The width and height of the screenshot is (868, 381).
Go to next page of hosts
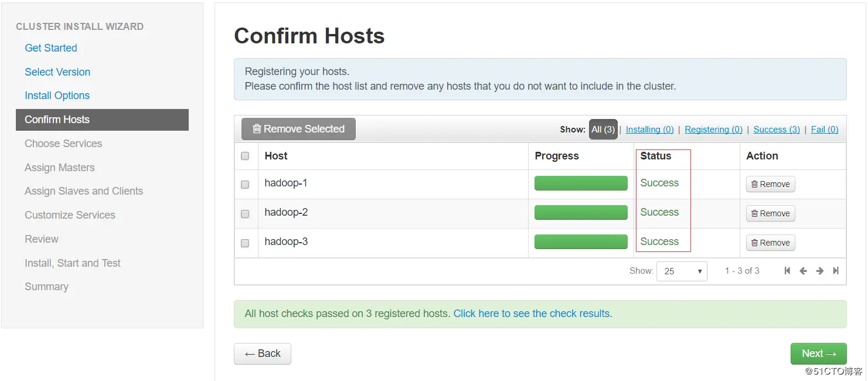pos(820,271)
